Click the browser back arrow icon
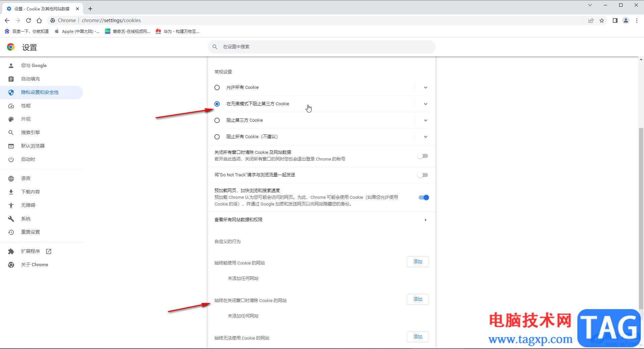Image resolution: width=644 pixels, height=349 pixels. [x=7, y=20]
